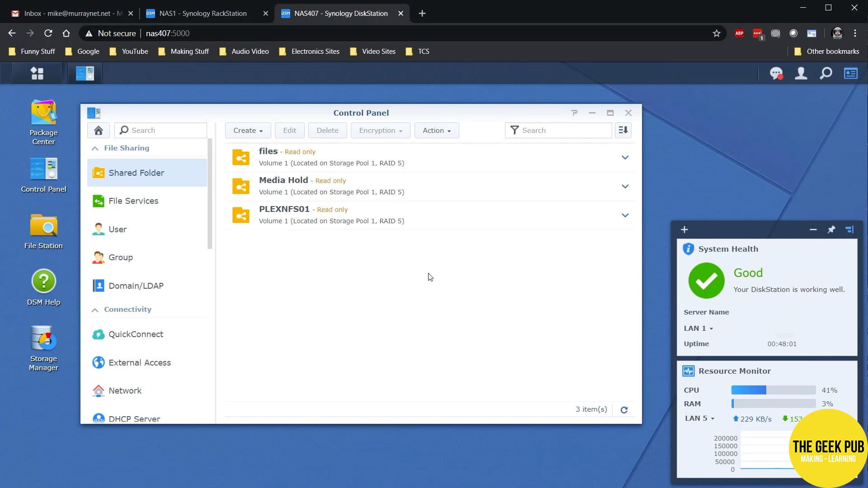This screenshot has width=868, height=488.
Task: Click the widget panel dock icon
Action: (849, 230)
